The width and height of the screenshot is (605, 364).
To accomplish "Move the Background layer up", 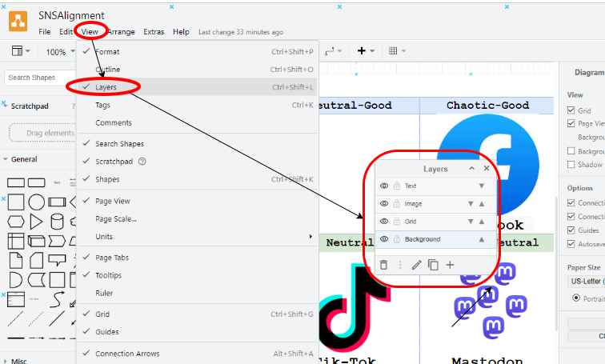I will (482, 239).
